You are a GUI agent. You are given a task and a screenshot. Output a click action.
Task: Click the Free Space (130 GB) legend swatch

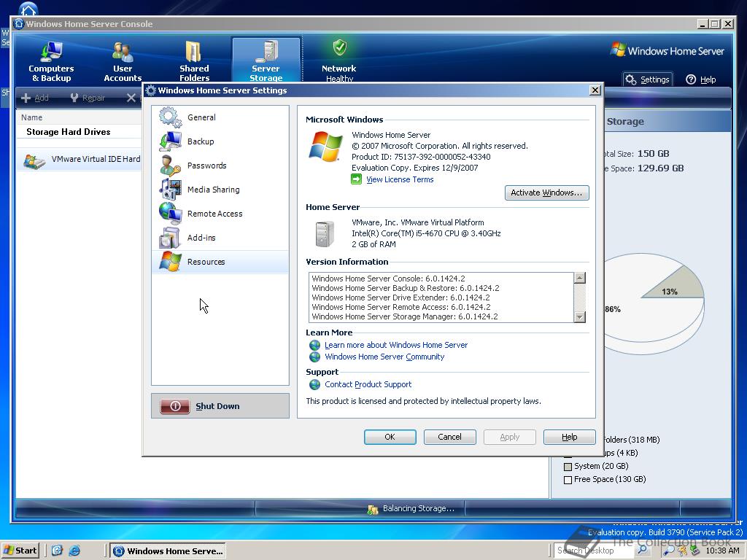click(568, 480)
